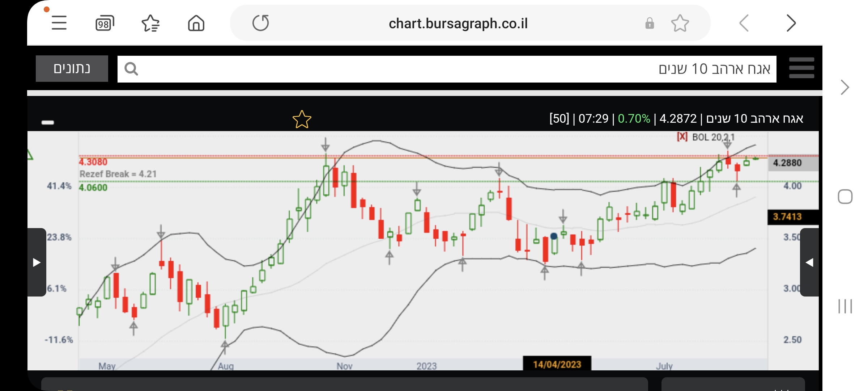Open the נתונים data tab
This screenshot has height=391, width=868.
72,68
